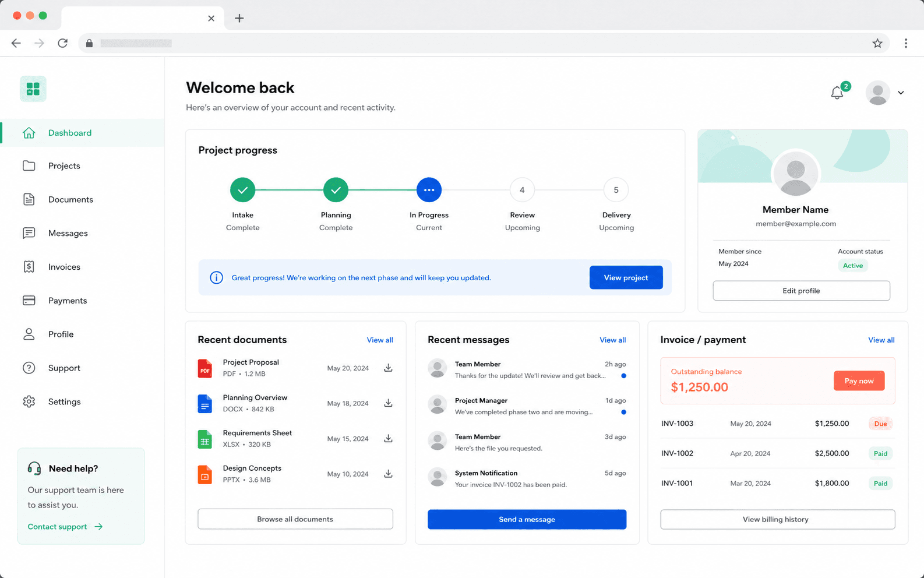Click the member profile picture
Viewport: 924px width, 578px height.
coord(796,174)
